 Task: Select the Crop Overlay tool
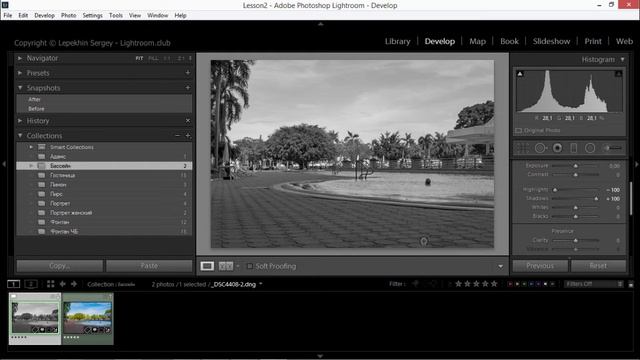pyautogui.click(x=522, y=148)
